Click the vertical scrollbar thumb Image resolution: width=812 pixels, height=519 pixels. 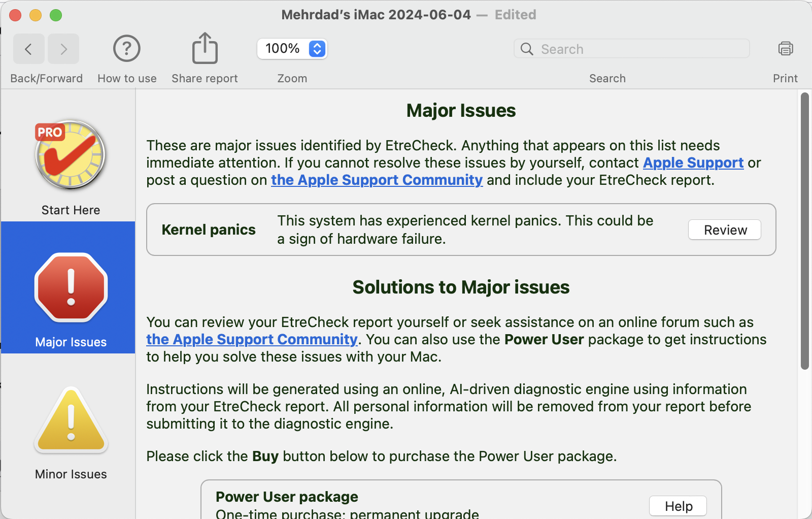[x=804, y=231]
